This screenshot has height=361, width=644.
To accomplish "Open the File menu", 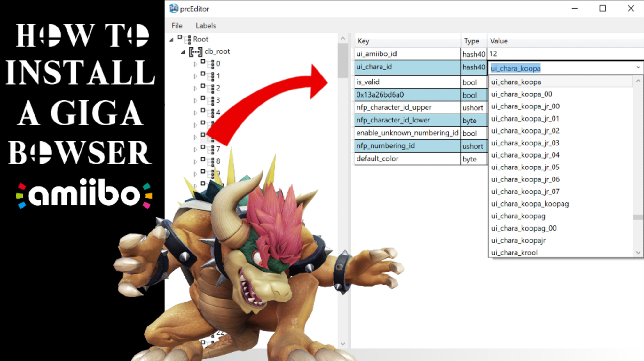I will 177,26.
